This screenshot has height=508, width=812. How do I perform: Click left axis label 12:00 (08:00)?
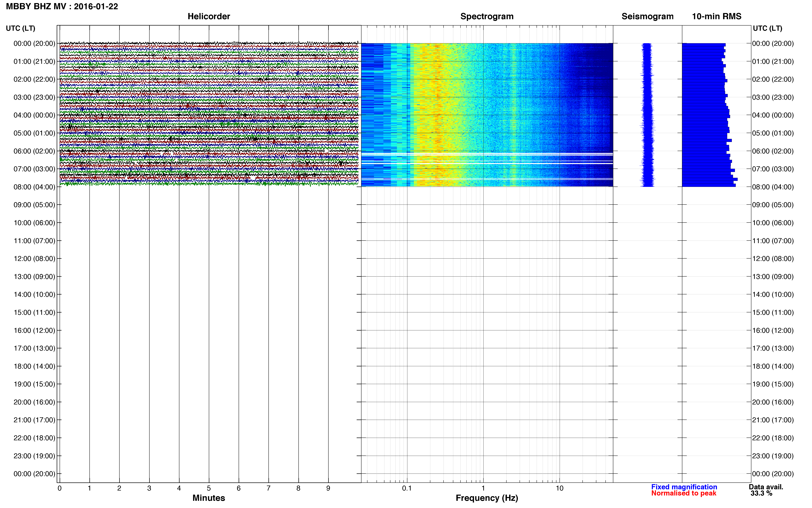(x=34, y=259)
